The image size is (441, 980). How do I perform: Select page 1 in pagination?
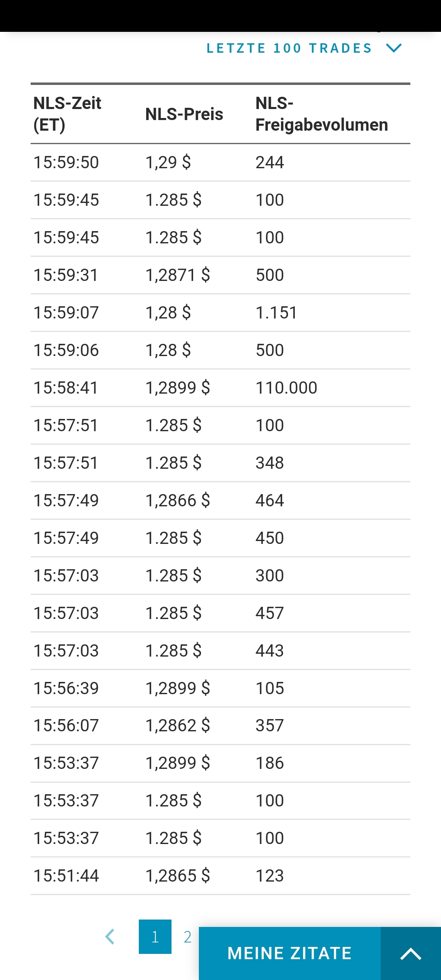(x=155, y=937)
